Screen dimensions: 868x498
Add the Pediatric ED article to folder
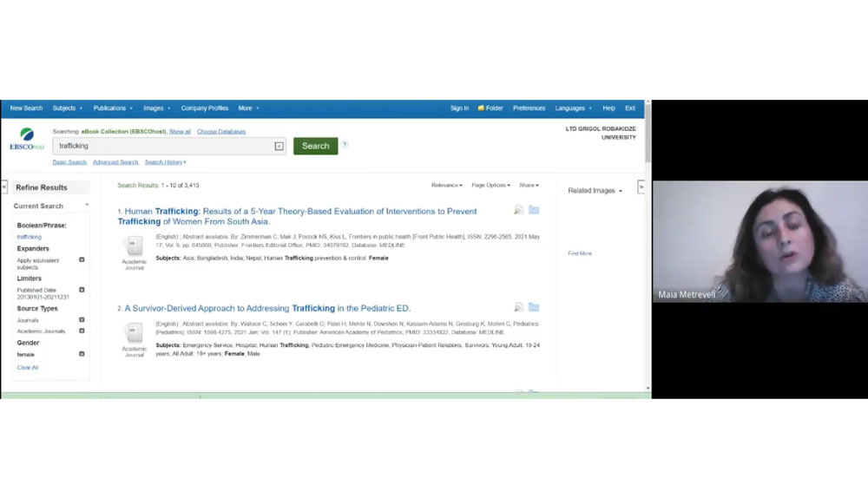click(x=534, y=307)
